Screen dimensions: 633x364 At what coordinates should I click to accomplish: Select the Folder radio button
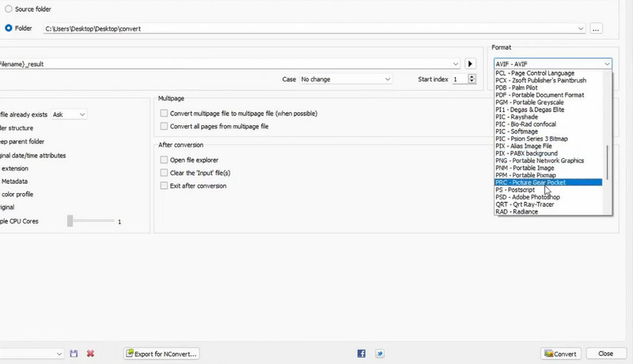[9, 28]
